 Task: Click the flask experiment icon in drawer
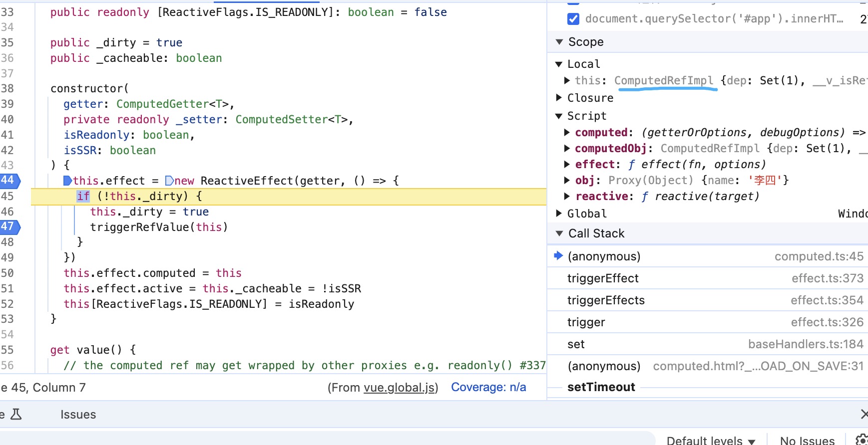[x=16, y=414]
